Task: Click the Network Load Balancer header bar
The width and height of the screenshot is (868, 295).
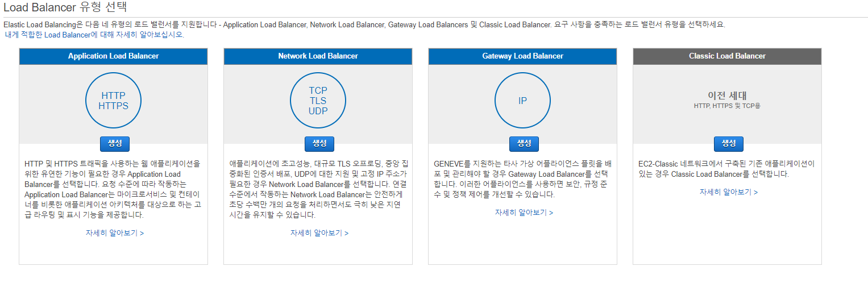Action: coord(318,56)
